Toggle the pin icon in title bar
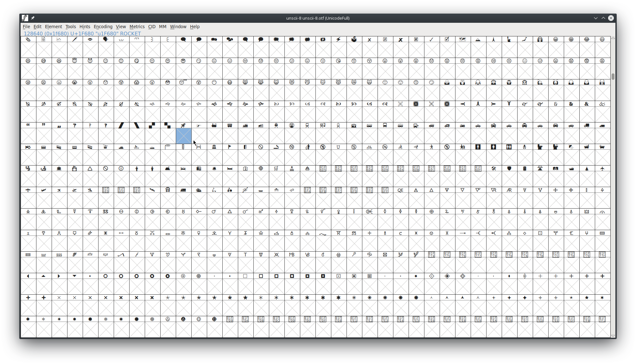The width and height of the screenshot is (636, 364). click(33, 18)
